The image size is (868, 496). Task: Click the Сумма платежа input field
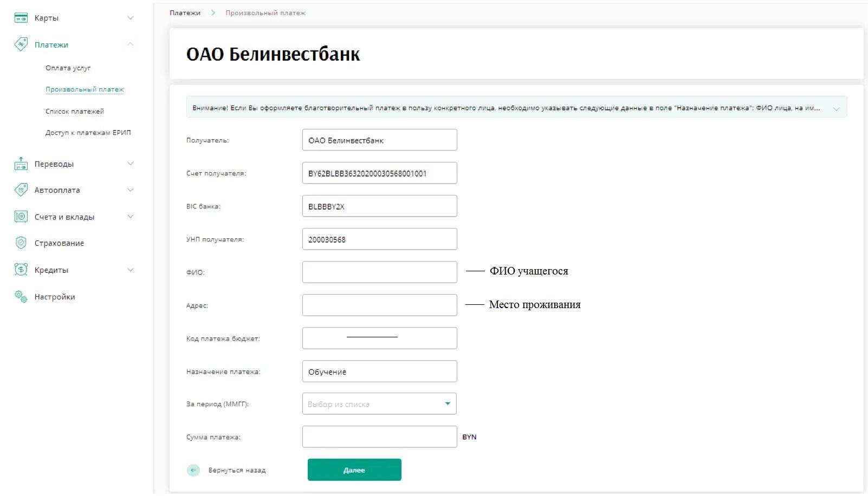[379, 437]
